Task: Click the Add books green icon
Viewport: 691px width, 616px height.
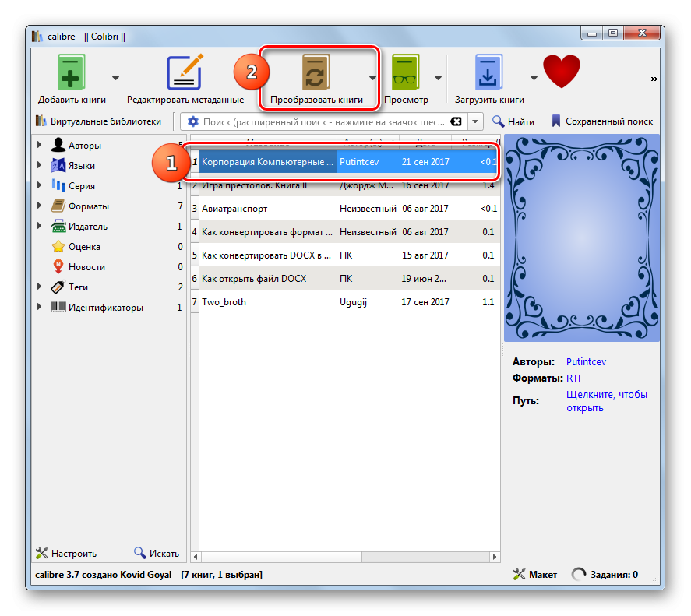Action: pyautogui.click(x=71, y=72)
